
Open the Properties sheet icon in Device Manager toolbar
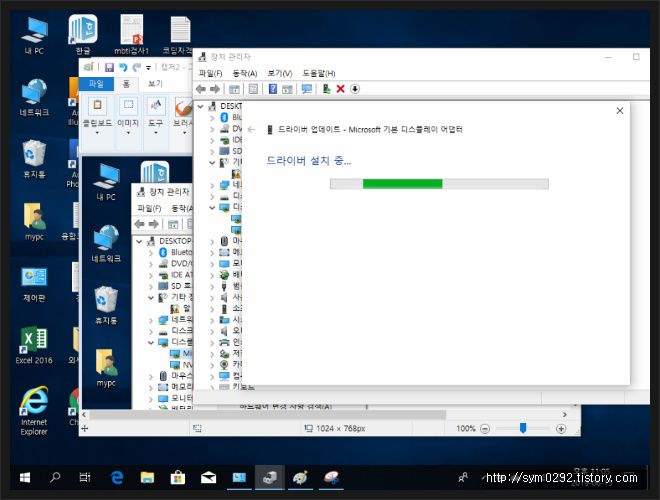[253, 89]
